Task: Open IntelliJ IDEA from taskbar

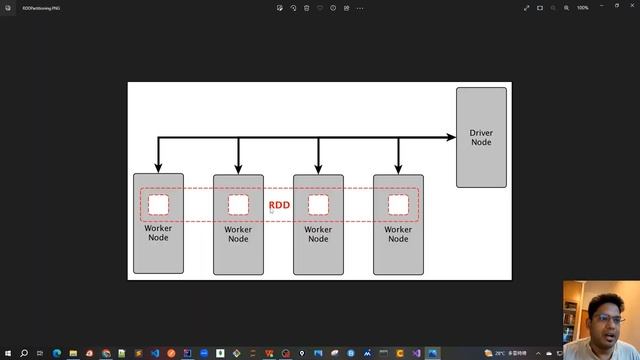Action: [187, 353]
